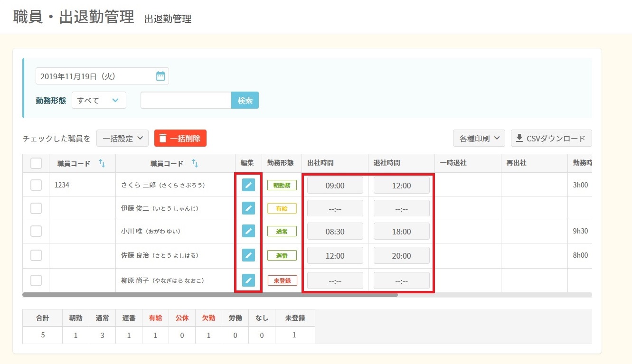The height and width of the screenshot is (364, 632).
Task: Click edit pencil for 柳原 尚子
Action: pyautogui.click(x=248, y=280)
